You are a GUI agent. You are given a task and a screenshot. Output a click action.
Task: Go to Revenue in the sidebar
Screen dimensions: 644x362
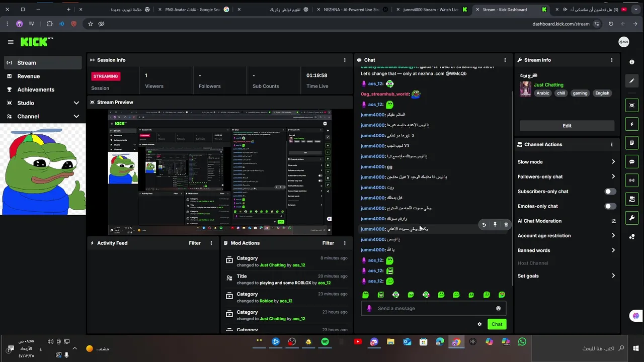[43, 76]
